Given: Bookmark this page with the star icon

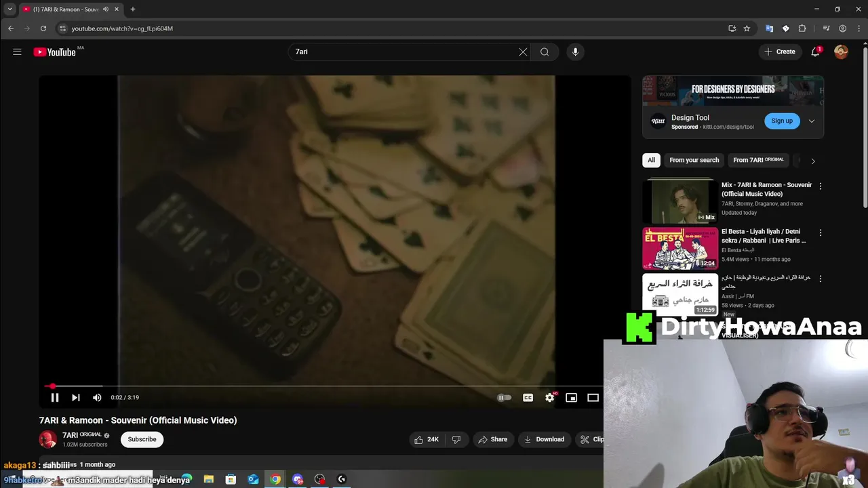Looking at the screenshot, I should [747, 28].
